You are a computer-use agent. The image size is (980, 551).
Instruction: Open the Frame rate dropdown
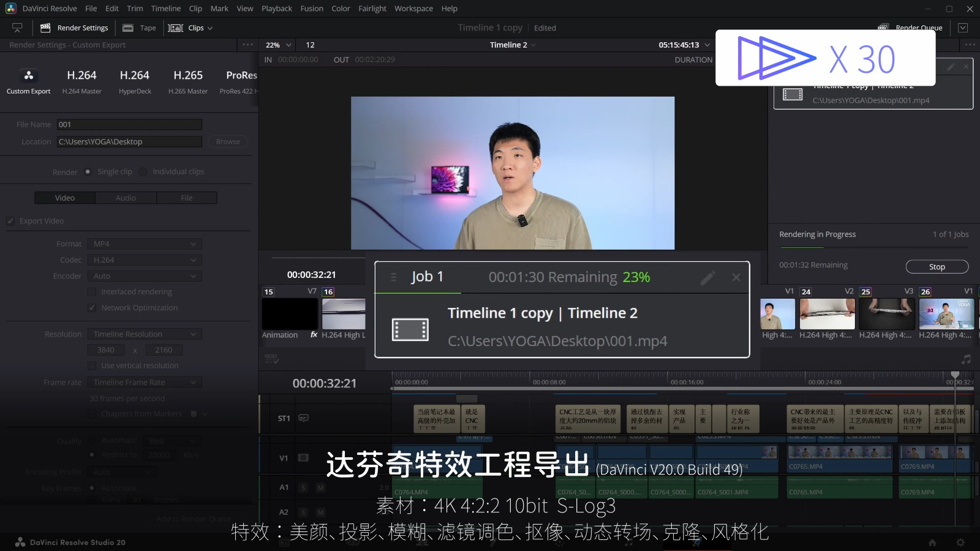[145, 382]
